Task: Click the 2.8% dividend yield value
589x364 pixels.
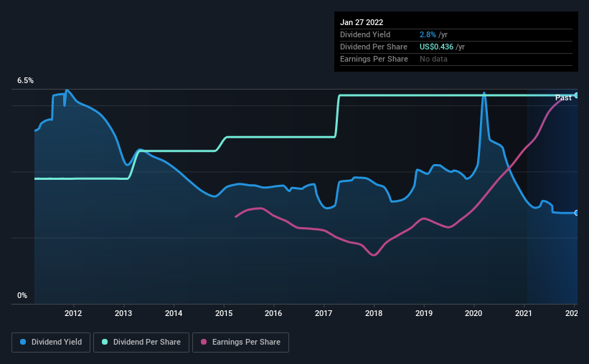Action: [x=428, y=34]
